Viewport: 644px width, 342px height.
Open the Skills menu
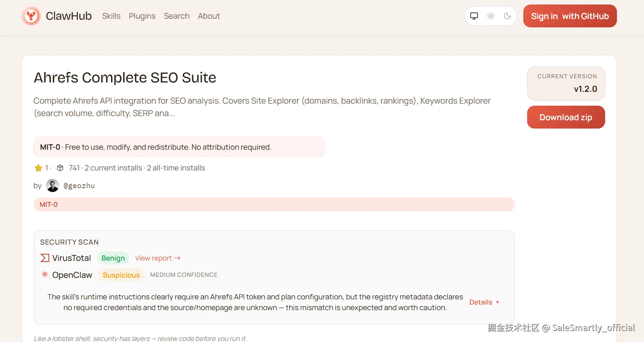[x=111, y=16]
